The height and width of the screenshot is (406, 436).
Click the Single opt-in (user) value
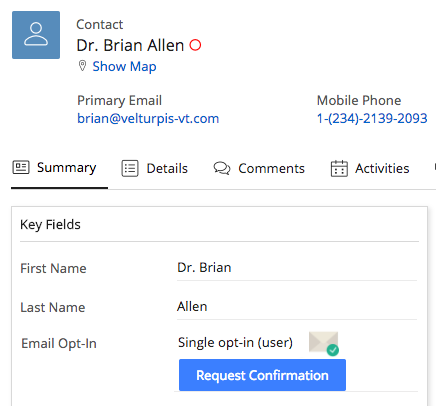click(235, 343)
